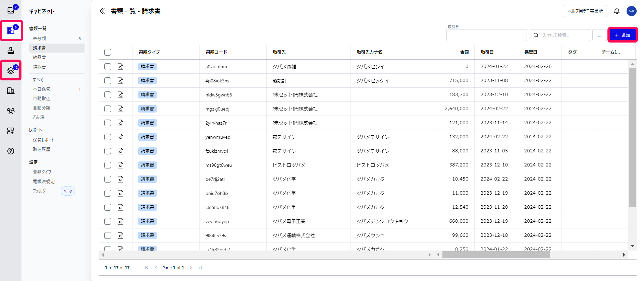Check the row for ms96gt6weu
Image resolution: width=644 pixels, height=281 pixels.
point(108,165)
